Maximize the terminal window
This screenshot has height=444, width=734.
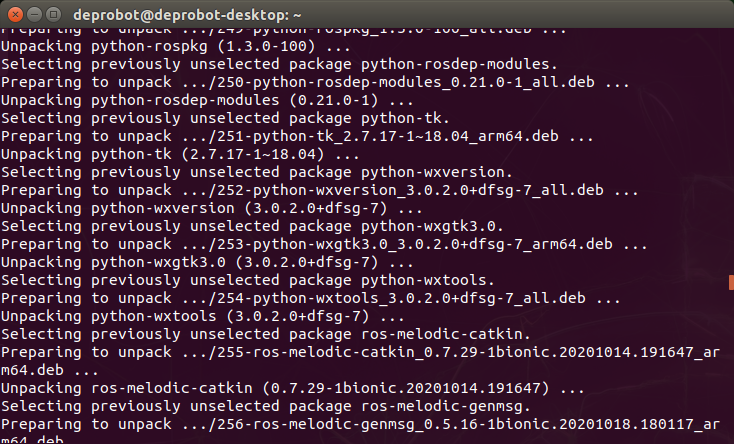[x=54, y=15]
